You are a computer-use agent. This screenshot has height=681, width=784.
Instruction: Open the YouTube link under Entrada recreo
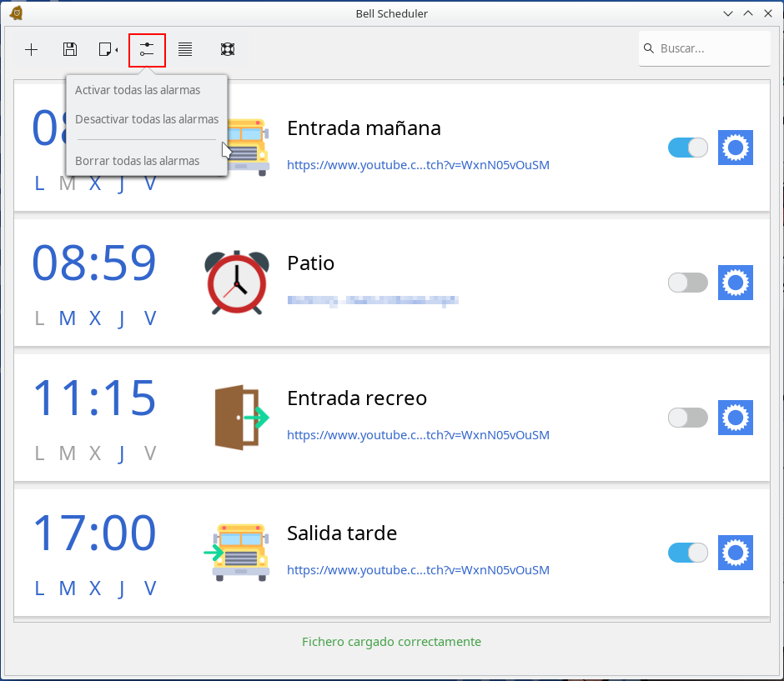[418, 435]
